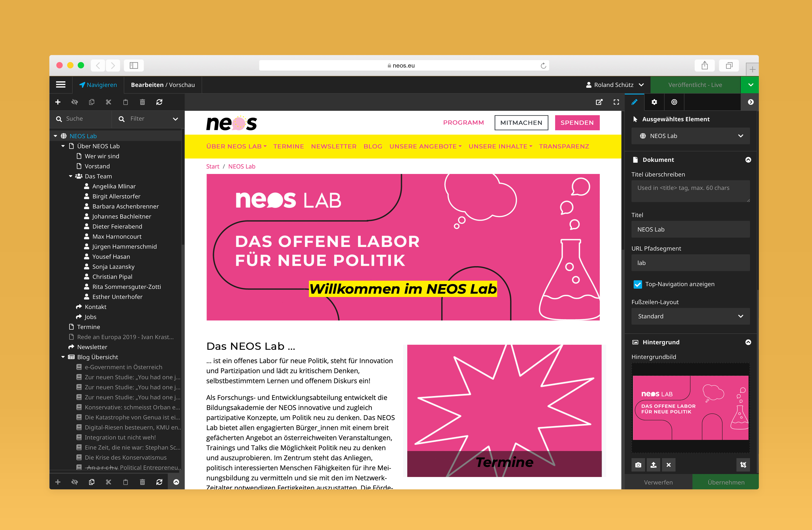Click Verwerfen to discard changes
The height and width of the screenshot is (530, 812).
click(658, 482)
